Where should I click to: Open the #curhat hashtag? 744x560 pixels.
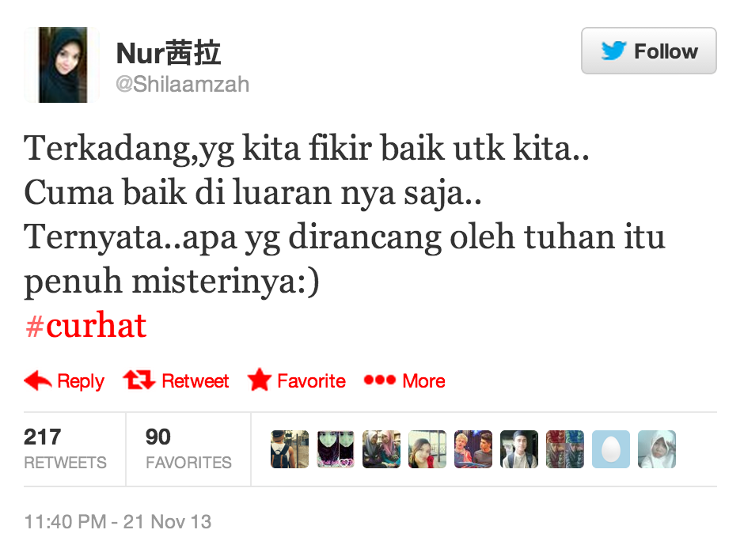[86, 326]
